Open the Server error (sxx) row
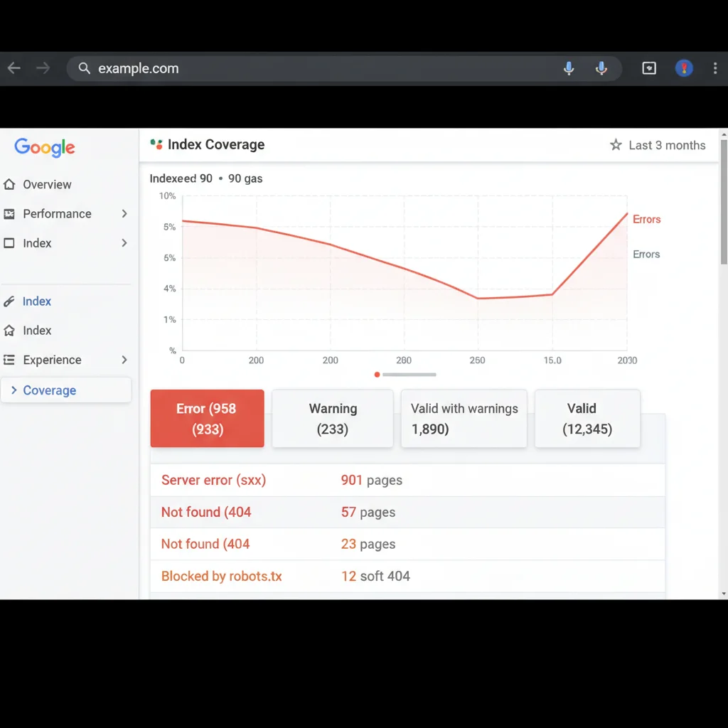Screen dimensions: 728x728 coord(407,480)
